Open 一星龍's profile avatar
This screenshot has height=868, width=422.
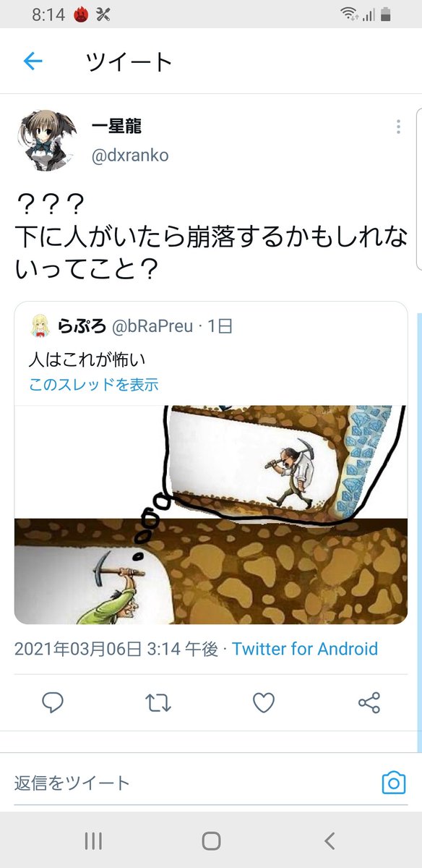point(44,139)
